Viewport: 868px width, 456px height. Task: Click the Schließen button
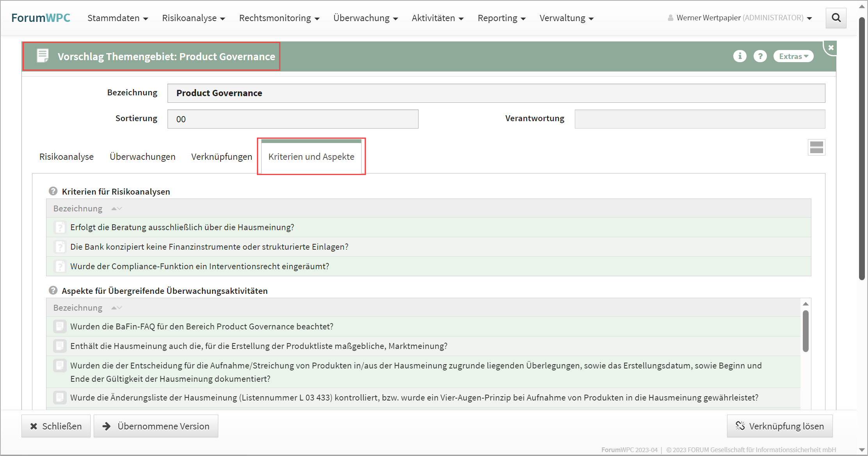pyautogui.click(x=56, y=426)
